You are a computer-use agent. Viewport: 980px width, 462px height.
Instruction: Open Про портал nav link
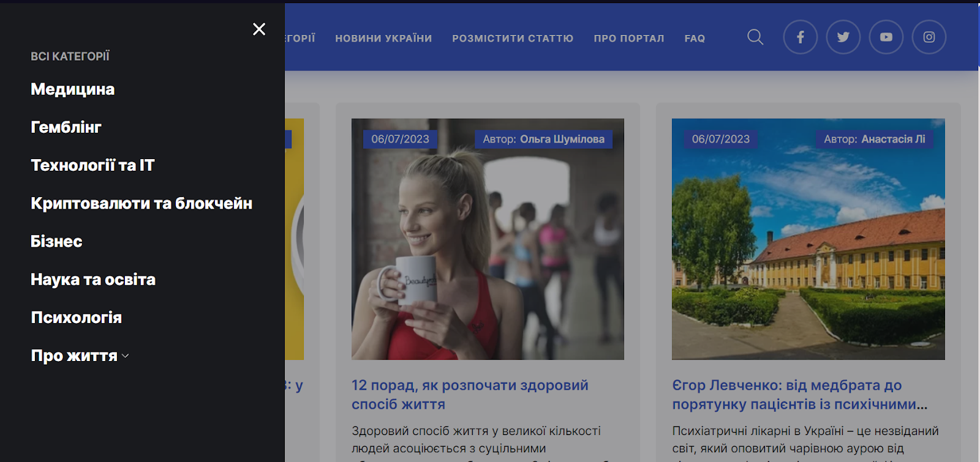629,38
